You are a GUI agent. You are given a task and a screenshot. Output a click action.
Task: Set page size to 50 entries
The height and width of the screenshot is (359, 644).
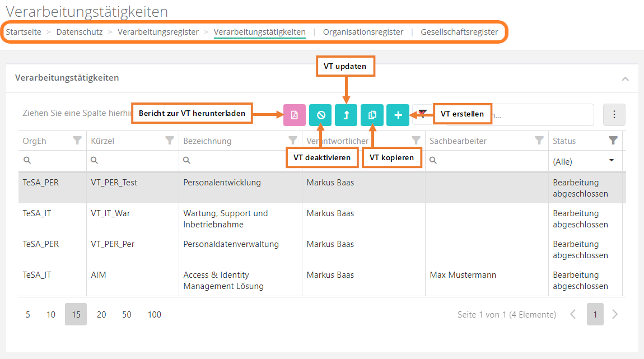point(127,315)
